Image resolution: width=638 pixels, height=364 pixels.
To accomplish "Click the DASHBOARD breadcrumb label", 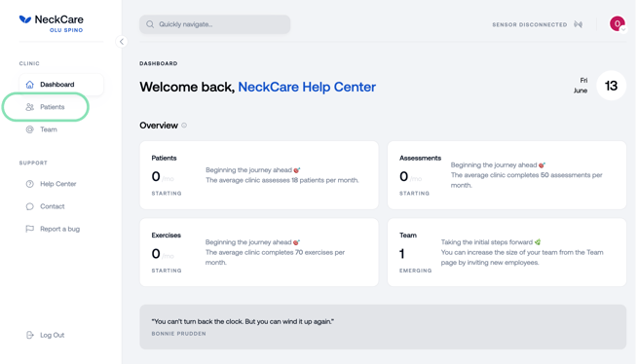I will (x=158, y=63).
